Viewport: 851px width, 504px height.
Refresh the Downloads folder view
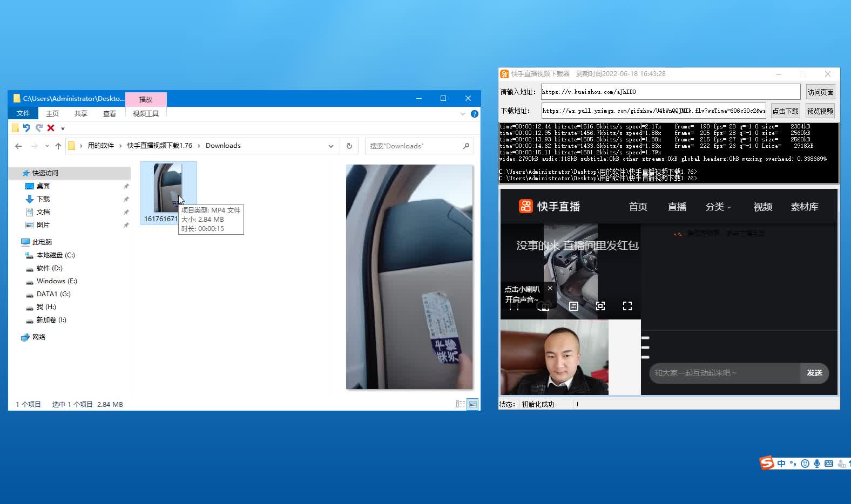click(349, 146)
